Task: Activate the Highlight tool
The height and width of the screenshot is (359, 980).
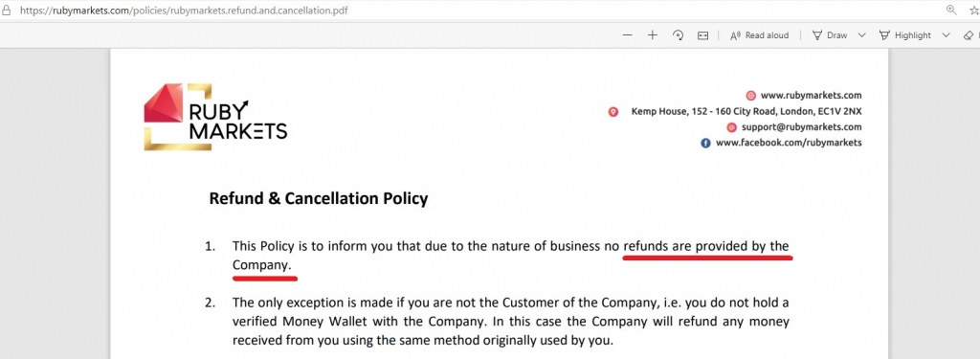Action: tap(905, 35)
